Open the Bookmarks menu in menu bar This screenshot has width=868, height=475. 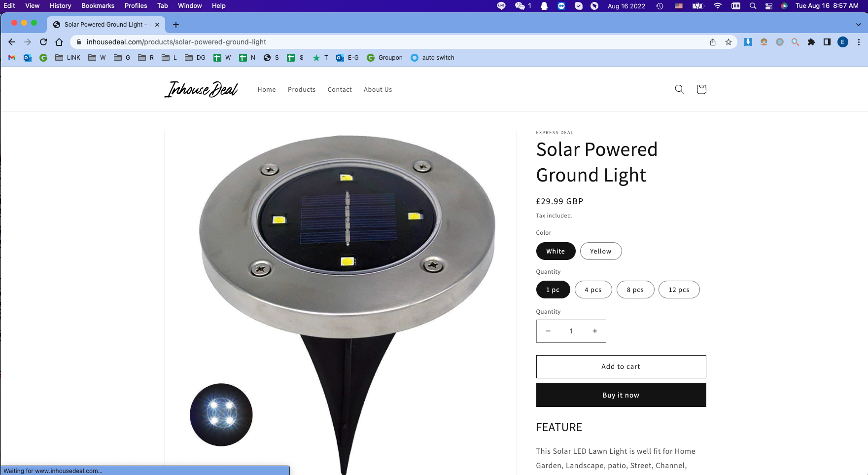(98, 5)
